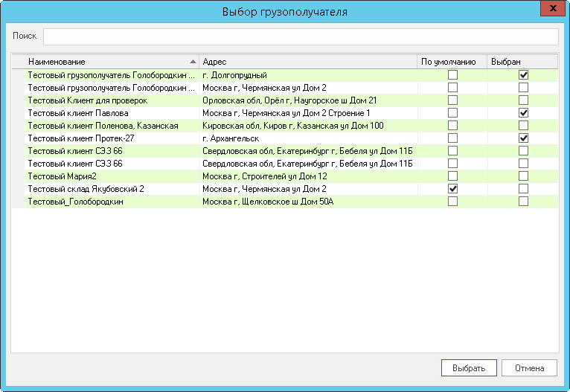The height and width of the screenshot is (392, 570).
Task: Uncheck Выбран for Тестовый клиент Павлова
Action: coord(523,113)
